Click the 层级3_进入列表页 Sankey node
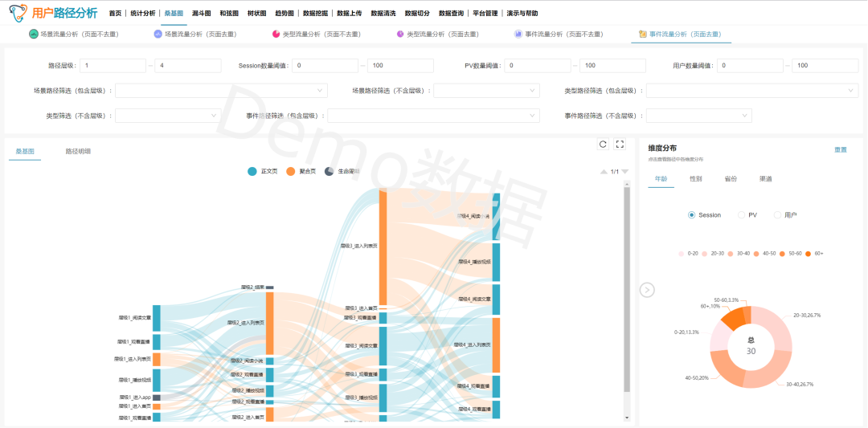Viewport: 868px width, 428px height. coord(383,247)
